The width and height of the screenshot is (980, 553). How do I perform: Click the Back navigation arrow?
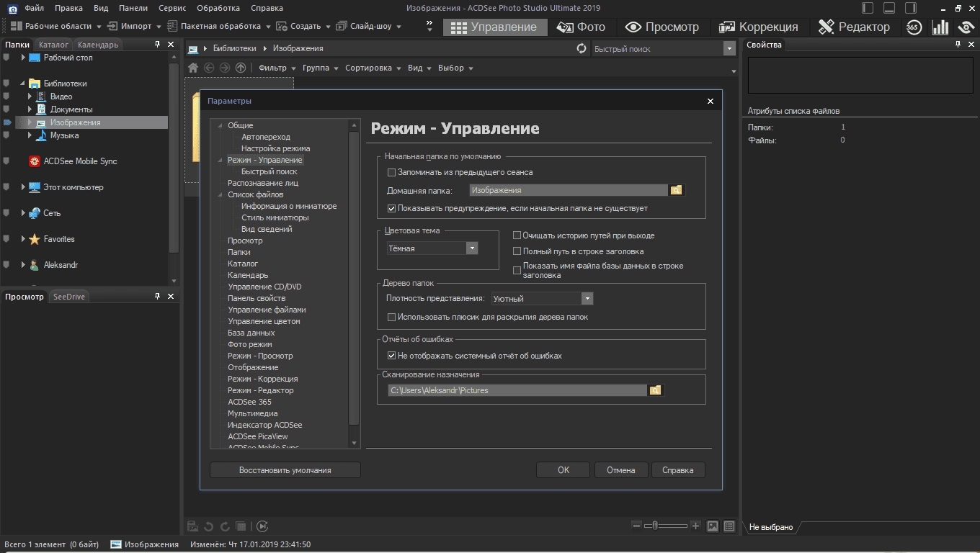pos(209,68)
